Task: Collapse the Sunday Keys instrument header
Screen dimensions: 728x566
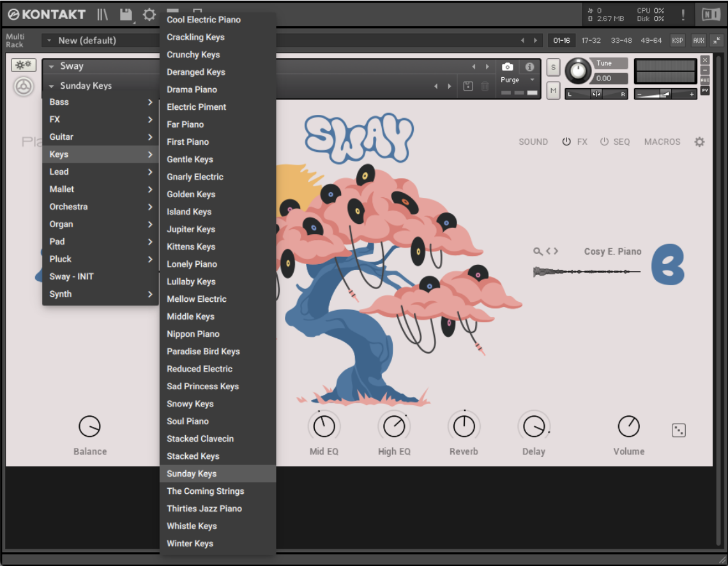Action: pos(50,86)
